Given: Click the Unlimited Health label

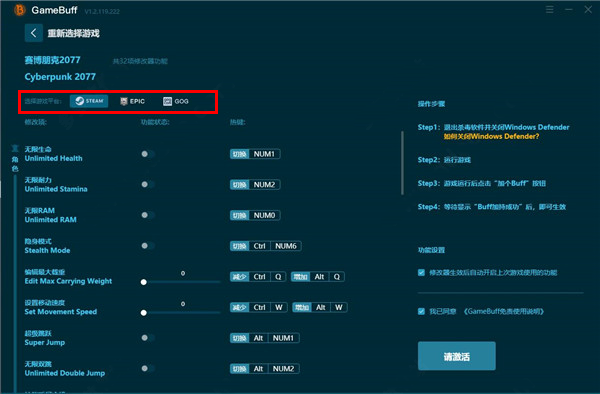Looking at the screenshot, I should pyautogui.click(x=54, y=158).
